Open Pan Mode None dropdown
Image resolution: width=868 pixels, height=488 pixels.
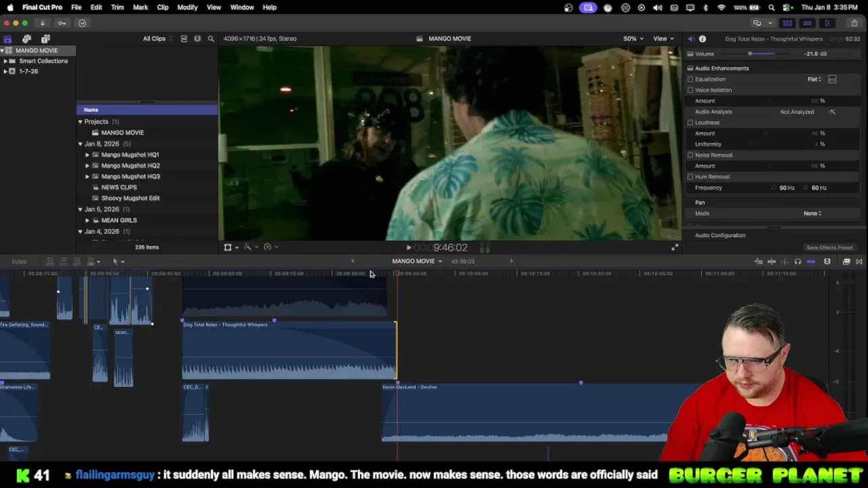[812, 213]
